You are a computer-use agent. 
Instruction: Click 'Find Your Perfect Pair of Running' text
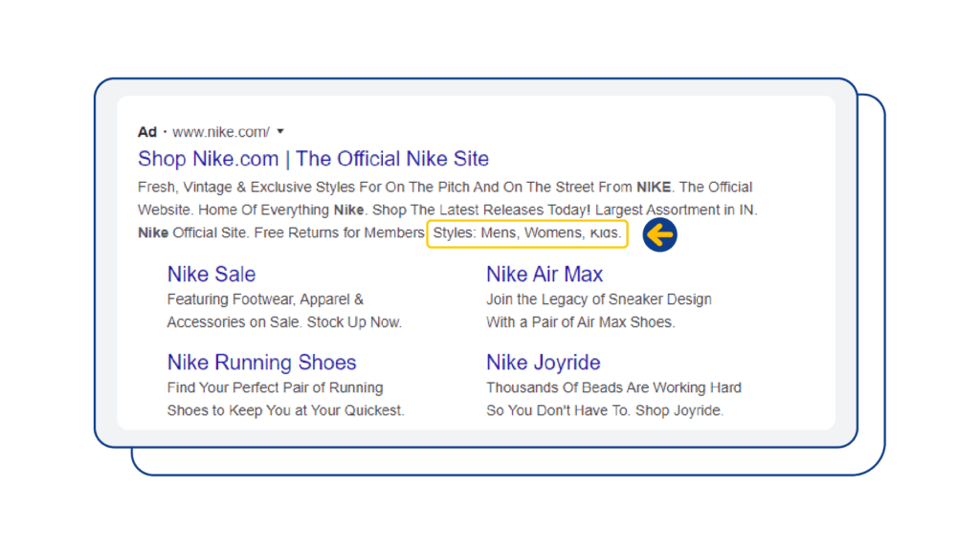point(275,388)
